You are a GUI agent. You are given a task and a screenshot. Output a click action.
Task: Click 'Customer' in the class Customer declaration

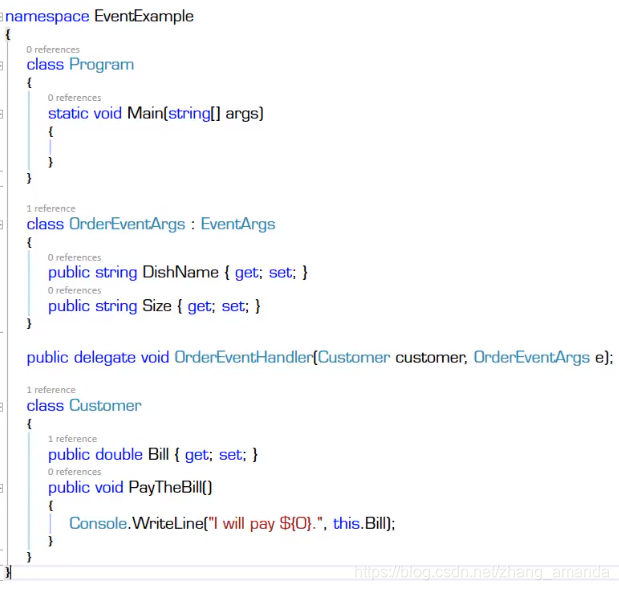tap(105, 406)
